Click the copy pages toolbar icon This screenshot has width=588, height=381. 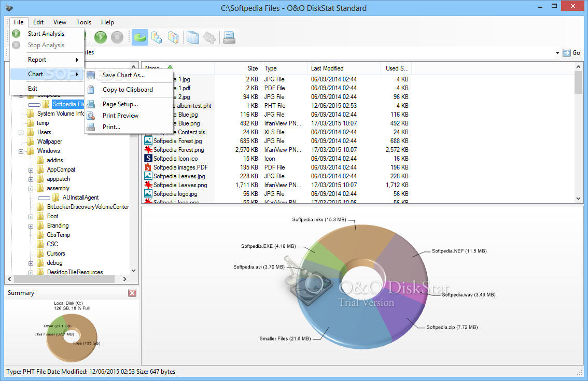pos(193,37)
